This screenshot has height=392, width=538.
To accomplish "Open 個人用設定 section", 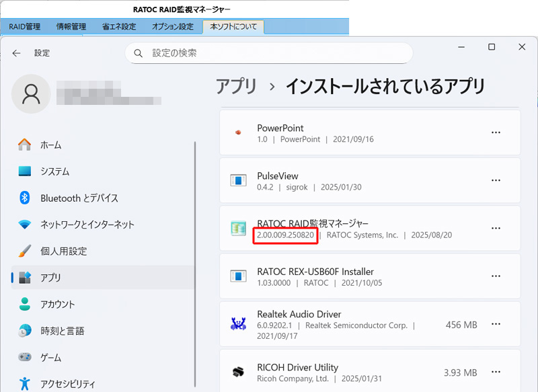I will tap(103, 251).
